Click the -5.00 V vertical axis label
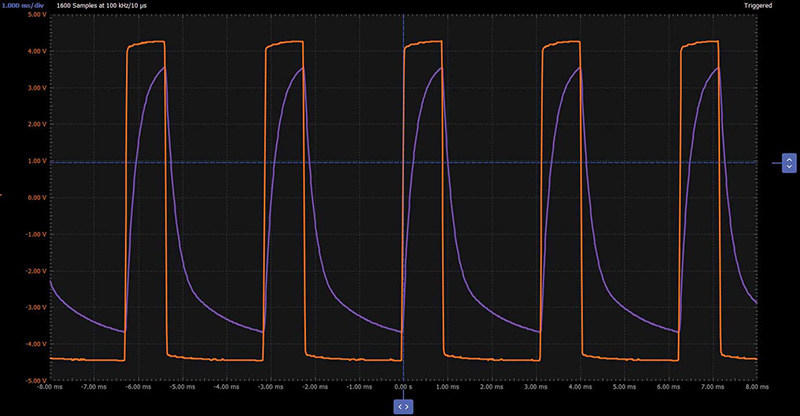 click(36, 380)
